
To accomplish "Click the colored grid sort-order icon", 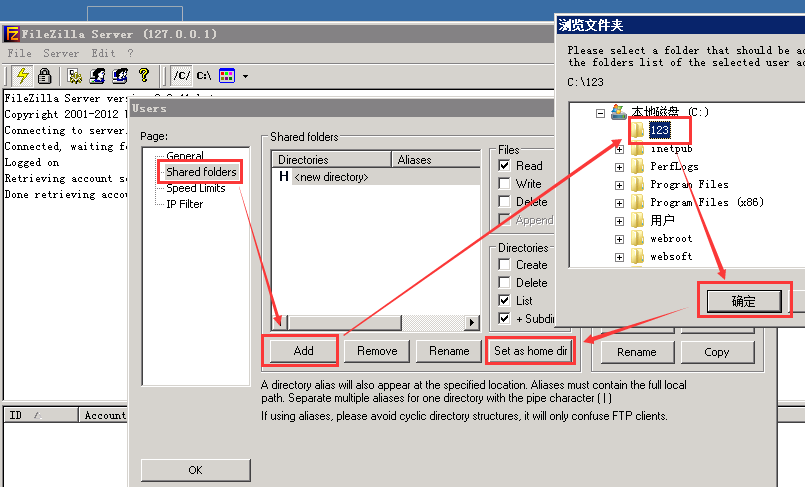I will [x=227, y=75].
